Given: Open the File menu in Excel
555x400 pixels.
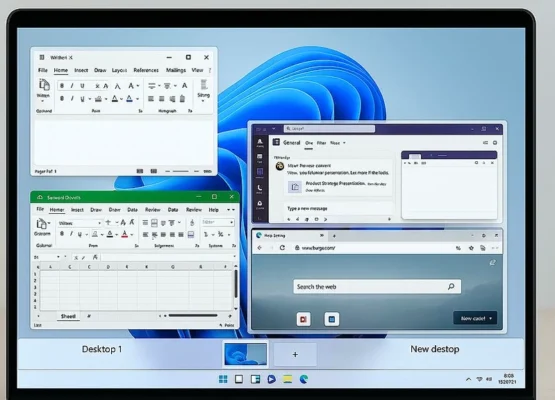Looking at the screenshot, I should [x=40, y=209].
